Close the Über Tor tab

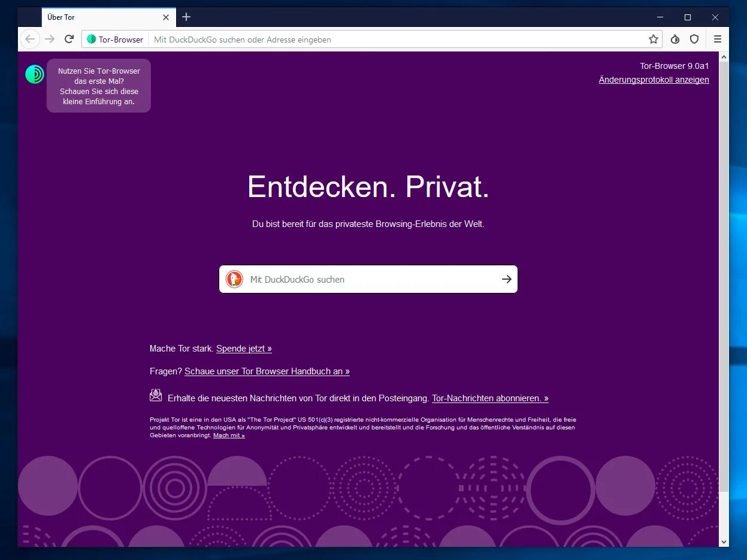tap(166, 17)
